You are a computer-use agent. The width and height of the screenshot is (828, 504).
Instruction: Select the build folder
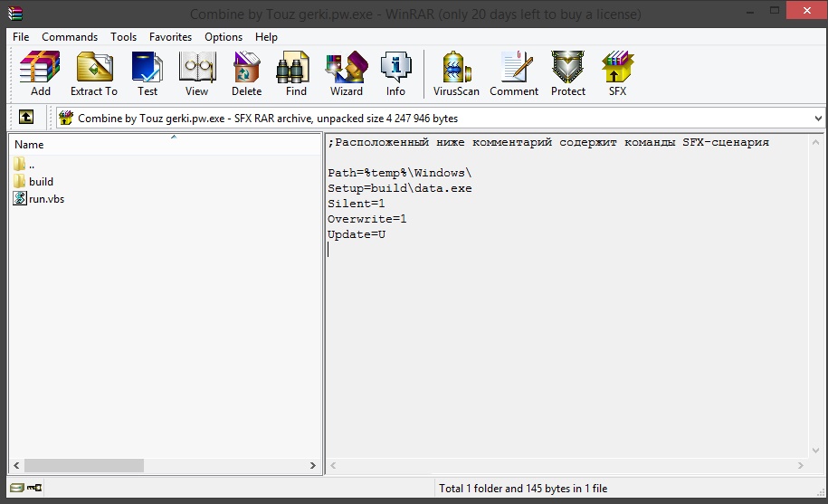pos(41,182)
